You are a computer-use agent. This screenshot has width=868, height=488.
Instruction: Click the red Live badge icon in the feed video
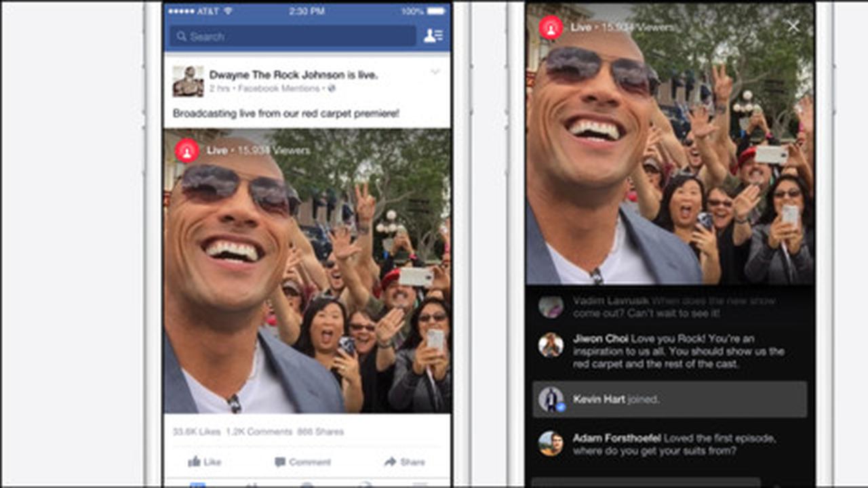point(187,150)
